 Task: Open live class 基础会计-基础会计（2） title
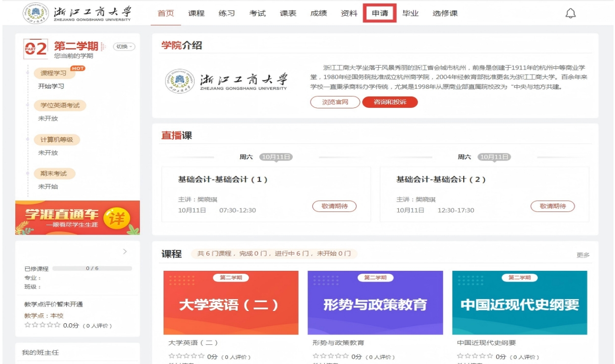tap(441, 180)
